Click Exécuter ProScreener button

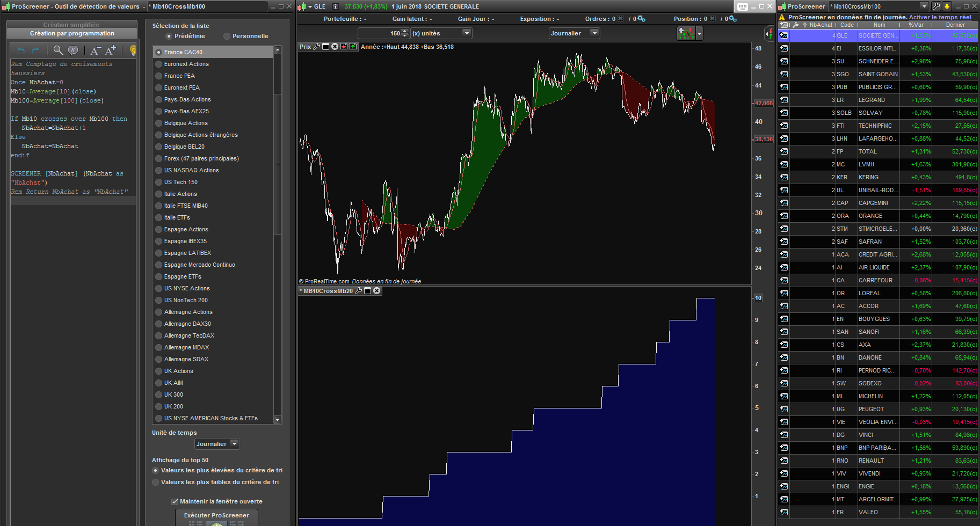[x=216, y=516]
